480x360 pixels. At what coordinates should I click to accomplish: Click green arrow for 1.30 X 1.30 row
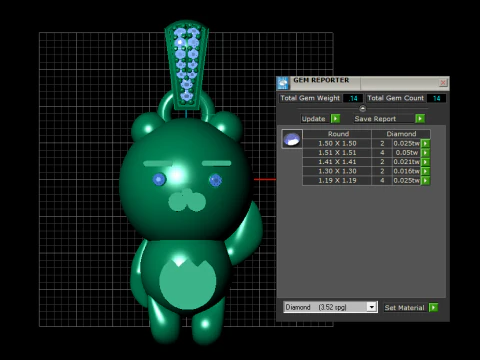[x=425, y=171]
